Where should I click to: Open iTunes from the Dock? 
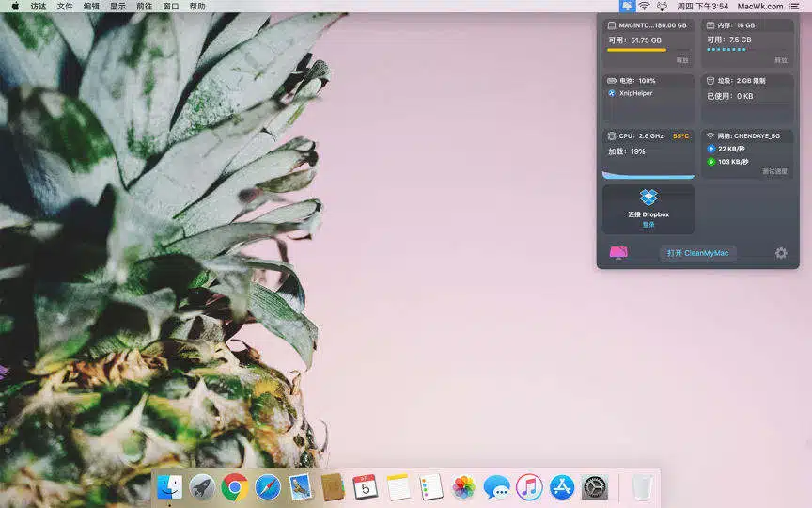point(529,486)
